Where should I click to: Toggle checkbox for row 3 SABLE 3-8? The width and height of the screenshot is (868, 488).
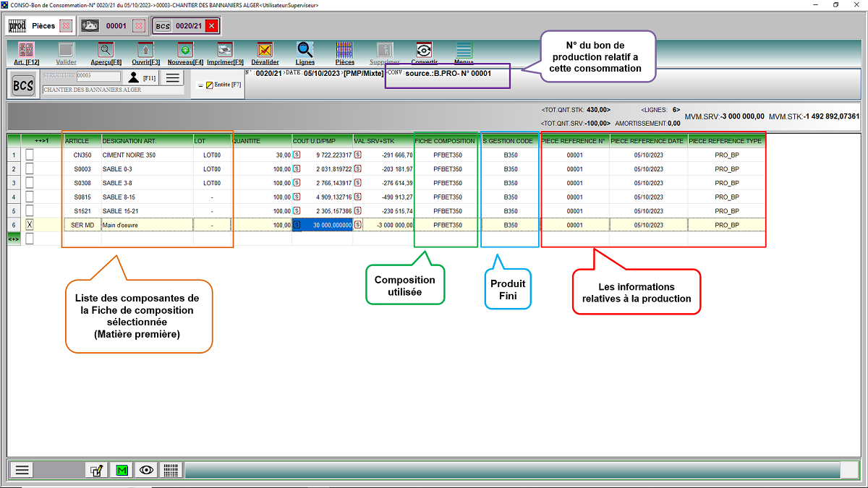pyautogui.click(x=30, y=183)
